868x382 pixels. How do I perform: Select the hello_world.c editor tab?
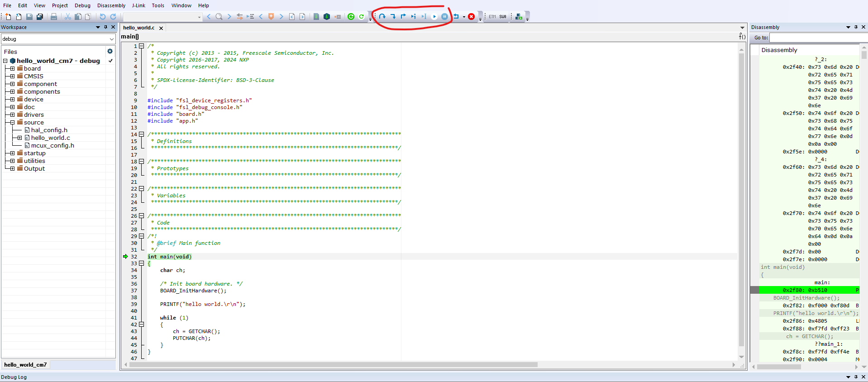[x=139, y=28]
